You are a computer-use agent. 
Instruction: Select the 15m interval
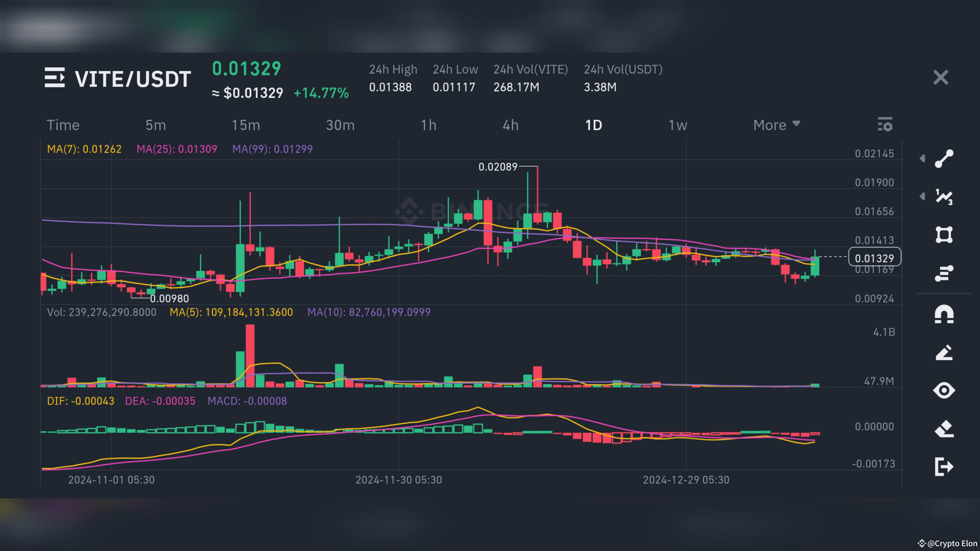tap(246, 125)
